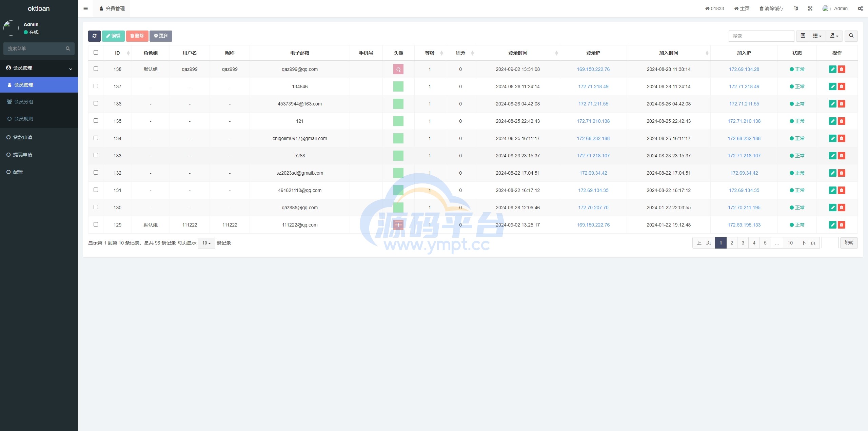Delete member row 134 with red trash icon
The image size is (868, 431).
click(x=841, y=138)
